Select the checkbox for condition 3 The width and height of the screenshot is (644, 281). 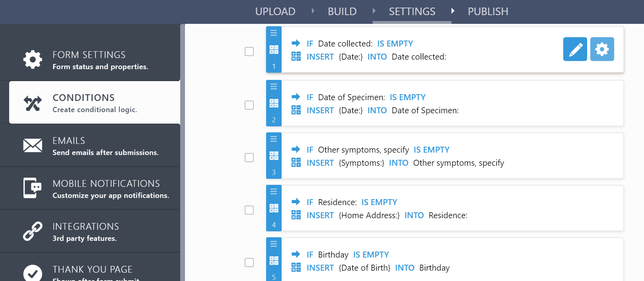(249, 158)
